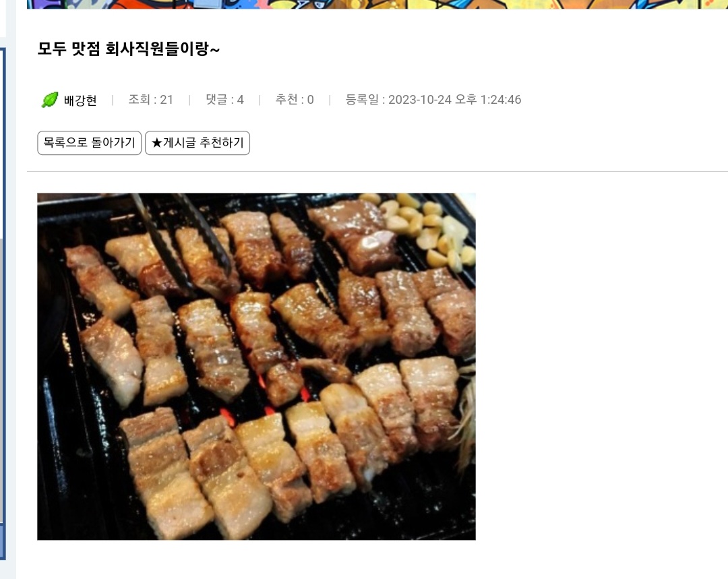Open the grilled pork belly photo
Viewport: 728px width, 579px height.
tap(256, 367)
